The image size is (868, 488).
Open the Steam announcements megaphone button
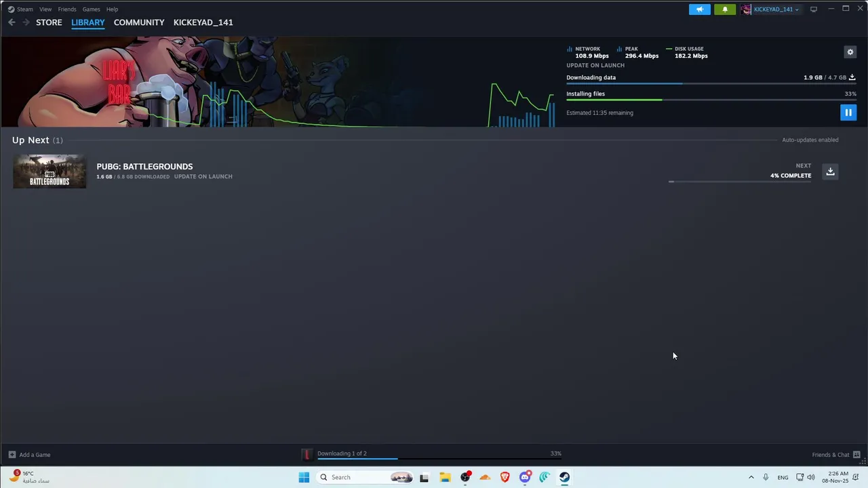pyautogui.click(x=699, y=9)
